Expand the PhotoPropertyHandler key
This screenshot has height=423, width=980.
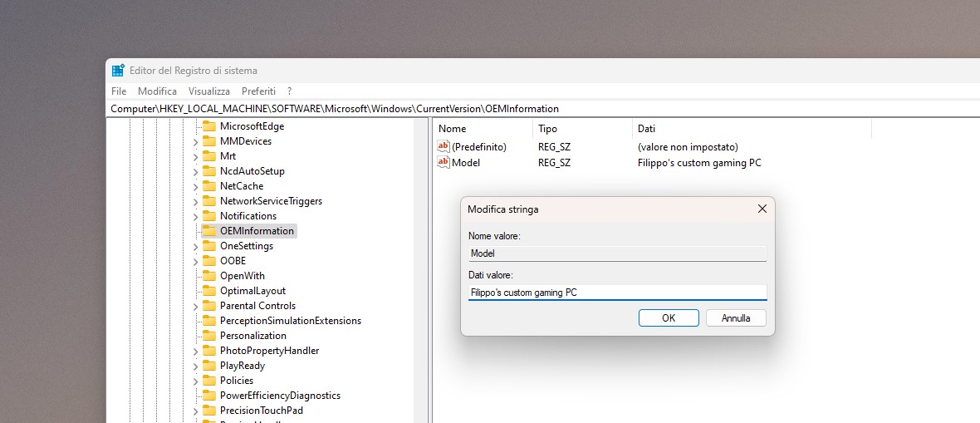196,352
